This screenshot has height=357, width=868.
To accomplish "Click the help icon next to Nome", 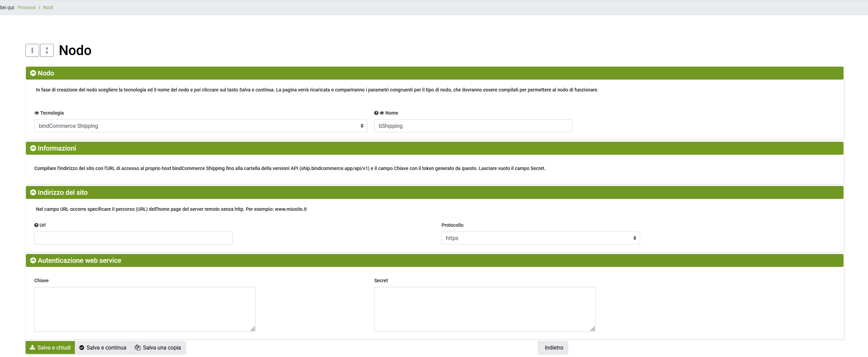I will point(376,113).
